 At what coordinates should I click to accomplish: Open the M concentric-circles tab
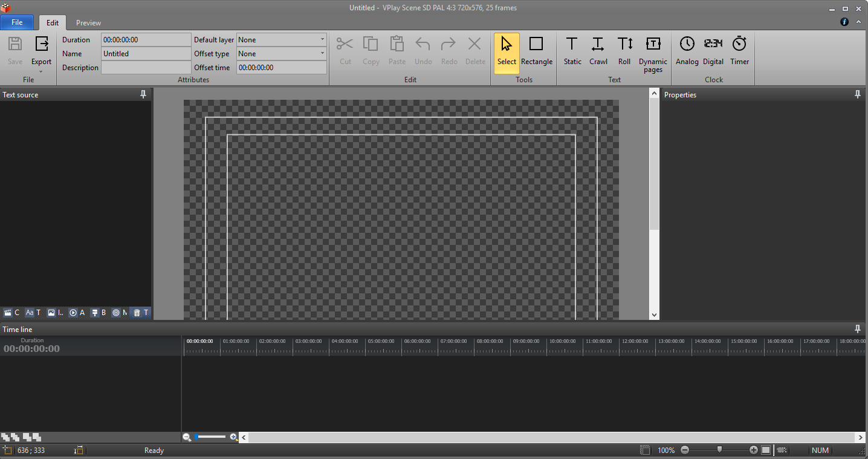[x=120, y=313]
